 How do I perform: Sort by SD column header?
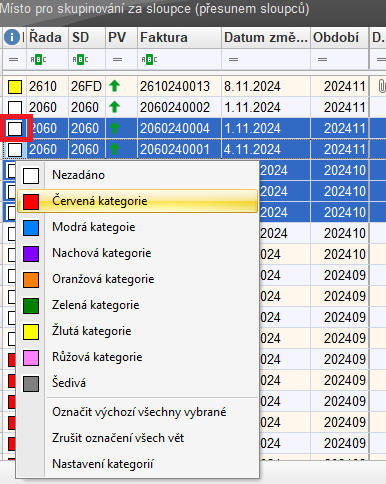[87, 37]
